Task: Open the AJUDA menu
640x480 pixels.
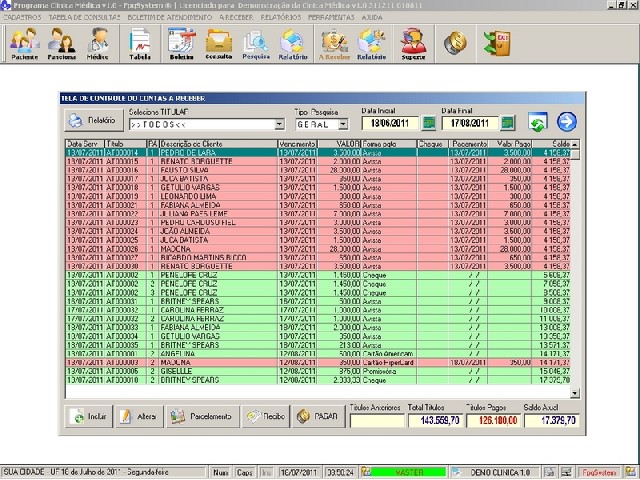Action: point(372,18)
